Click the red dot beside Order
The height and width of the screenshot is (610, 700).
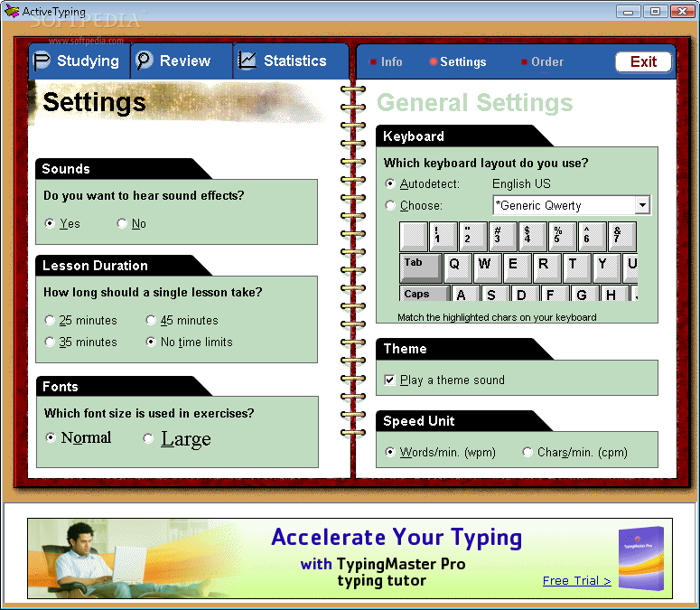point(524,62)
